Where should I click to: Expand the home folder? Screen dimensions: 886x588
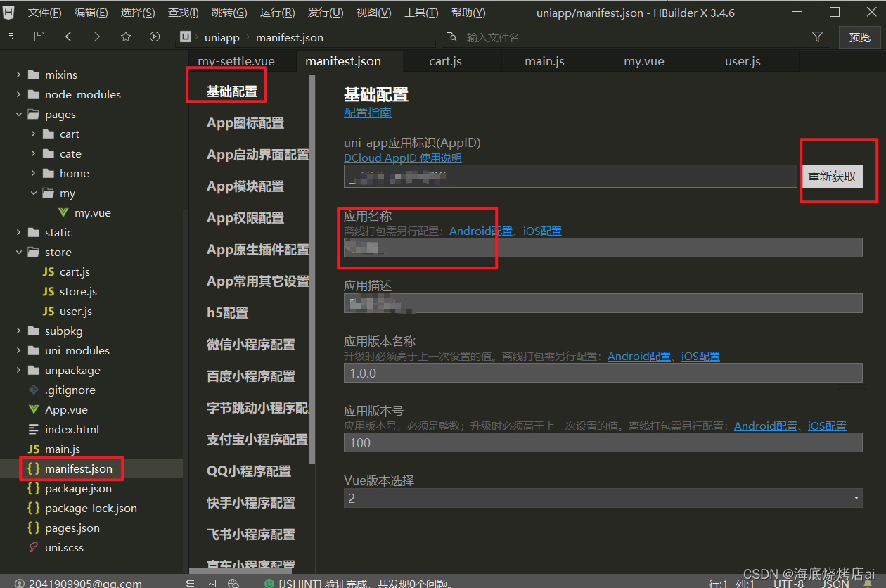coord(33,173)
